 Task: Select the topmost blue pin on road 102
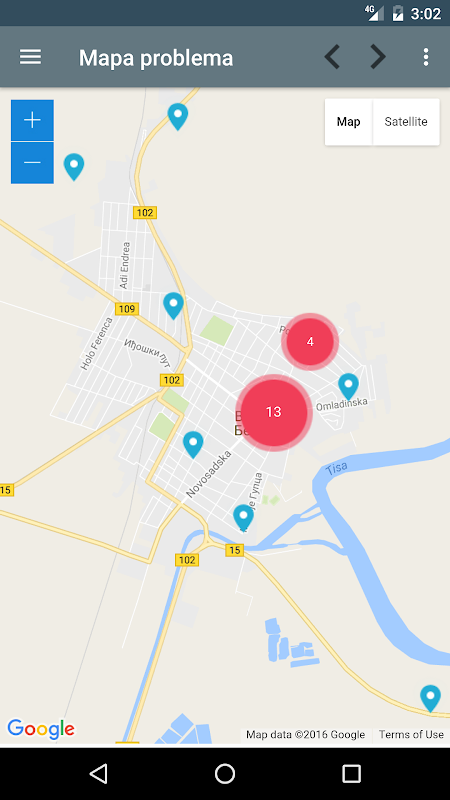pyautogui.click(x=178, y=116)
